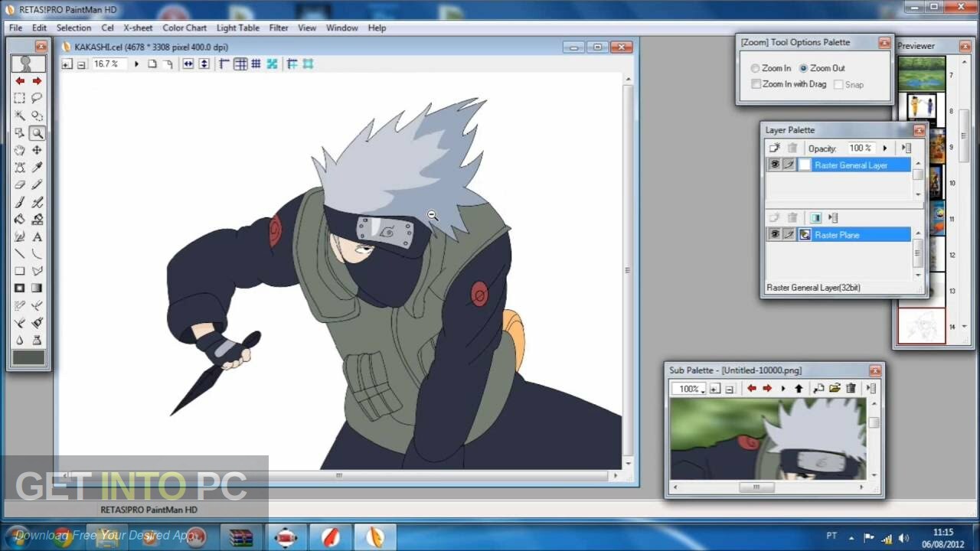Viewport: 980px width, 551px height.
Task: Select the Curve tool
Action: point(37,253)
